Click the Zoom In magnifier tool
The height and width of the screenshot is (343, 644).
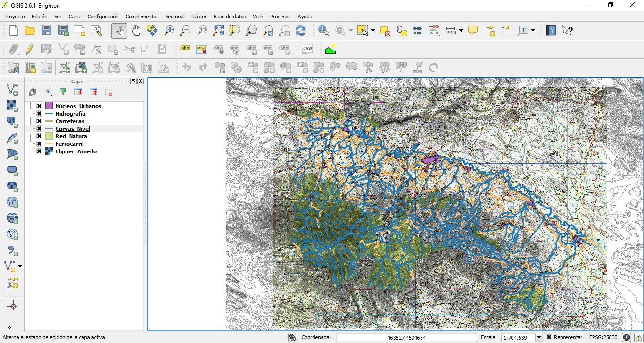[168, 31]
